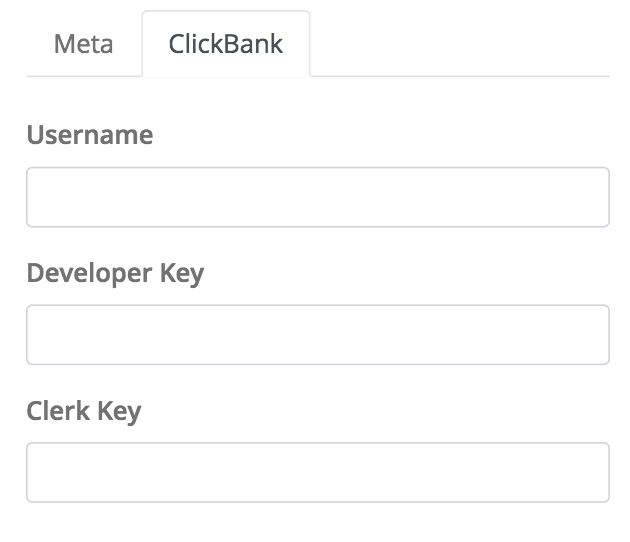Click the tab right of Meta
The image size is (630, 542).
coord(226,45)
